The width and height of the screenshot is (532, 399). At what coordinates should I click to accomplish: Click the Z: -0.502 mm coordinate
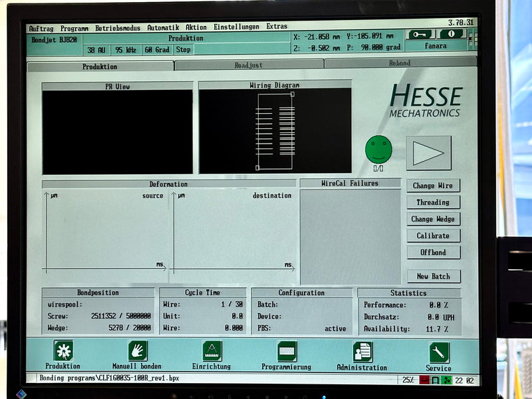click(317, 48)
